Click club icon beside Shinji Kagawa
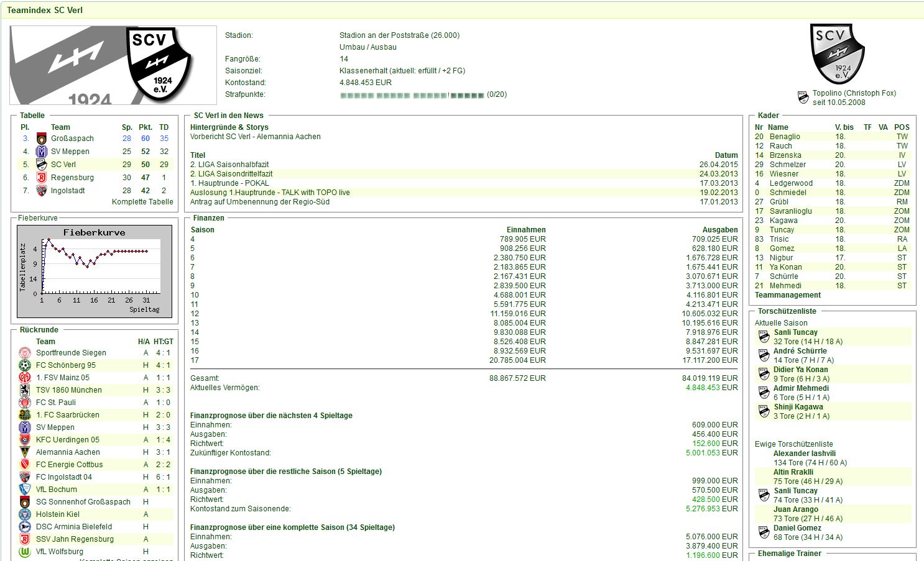The height and width of the screenshot is (561, 924). coord(764,411)
